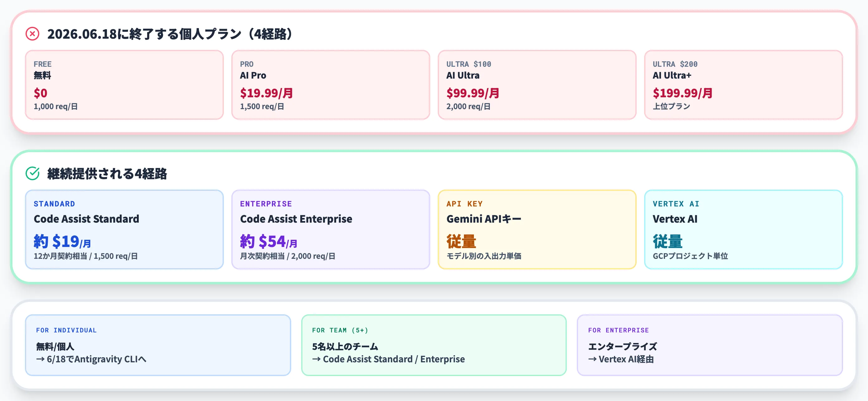The height and width of the screenshot is (401, 868).
Task: Click the "FOR ENTERPRISE" label
Action: pos(618,330)
